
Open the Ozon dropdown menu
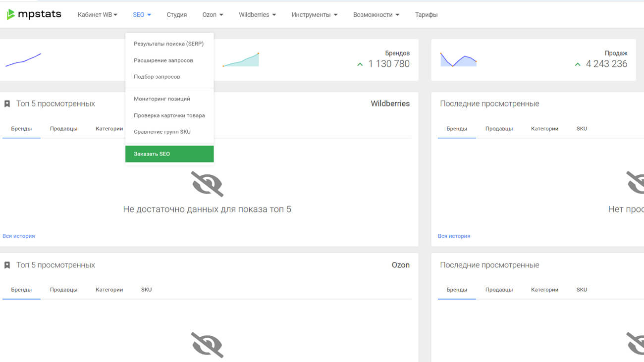click(213, 15)
